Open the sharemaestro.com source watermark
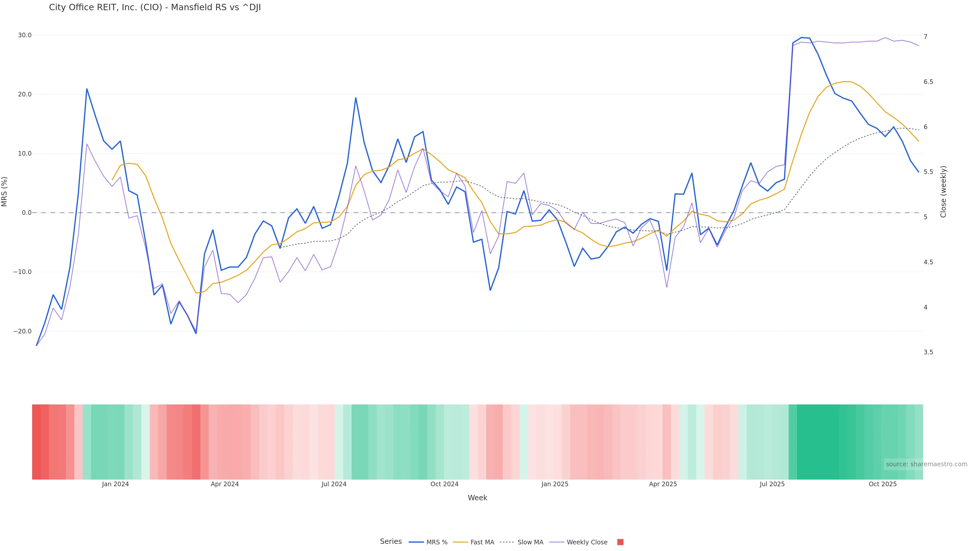The width and height of the screenshot is (980, 551). tap(926, 464)
